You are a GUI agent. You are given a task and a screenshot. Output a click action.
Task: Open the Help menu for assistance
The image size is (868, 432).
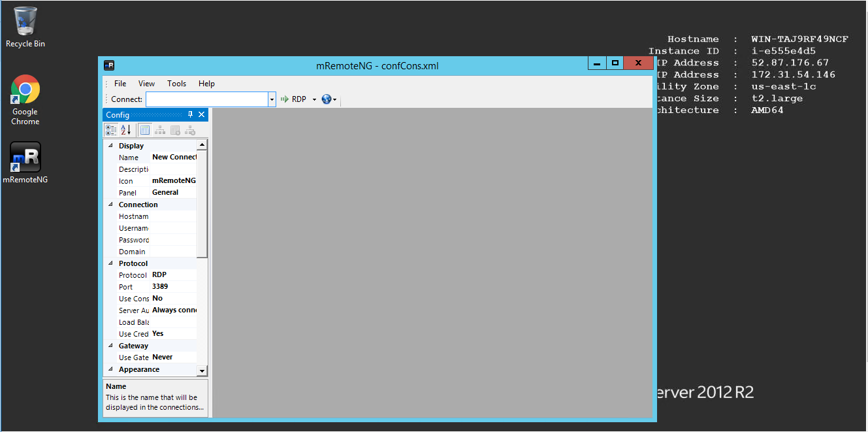[206, 83]
